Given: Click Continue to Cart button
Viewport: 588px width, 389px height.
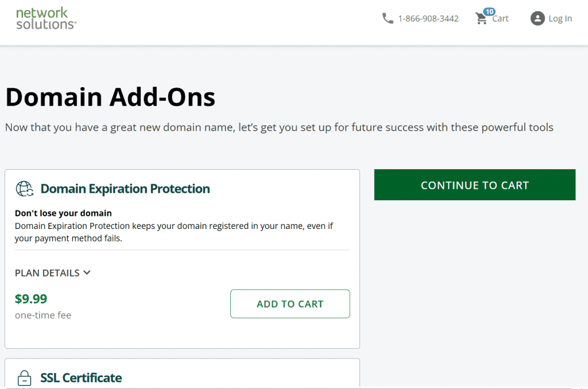Looking at the screenshot, I should click(x=475, y=185).
